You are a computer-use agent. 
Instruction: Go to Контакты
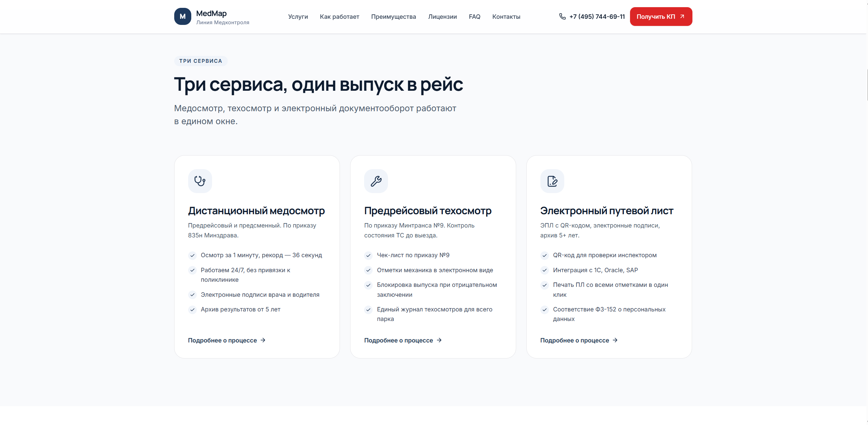click(506, 17)
